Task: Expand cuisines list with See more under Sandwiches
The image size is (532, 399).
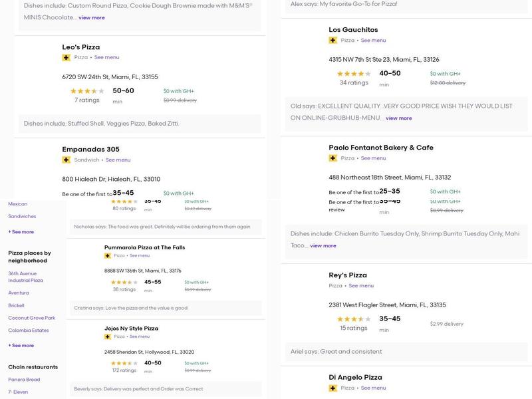Action: coord(21,232)
